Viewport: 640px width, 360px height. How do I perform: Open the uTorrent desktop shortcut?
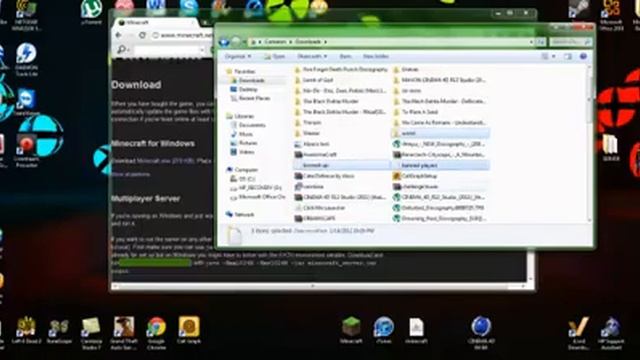[x=91, y=12]
